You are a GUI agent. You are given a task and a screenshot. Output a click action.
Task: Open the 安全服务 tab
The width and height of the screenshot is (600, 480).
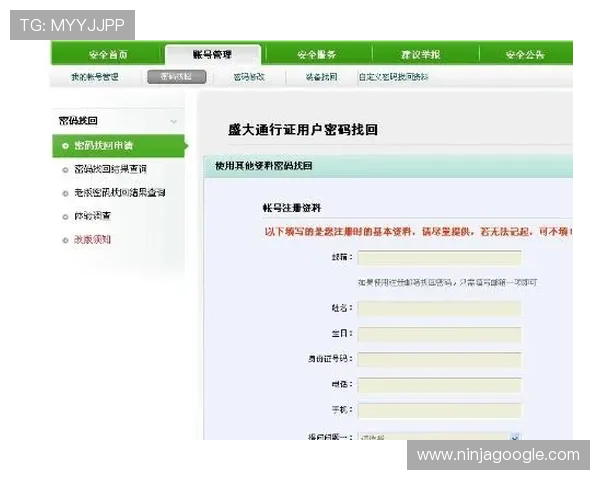(317, 54)
